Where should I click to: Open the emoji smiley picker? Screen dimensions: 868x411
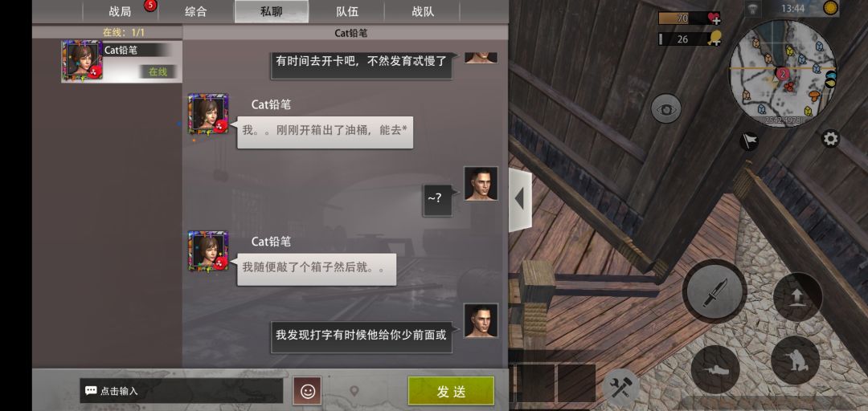307,391
